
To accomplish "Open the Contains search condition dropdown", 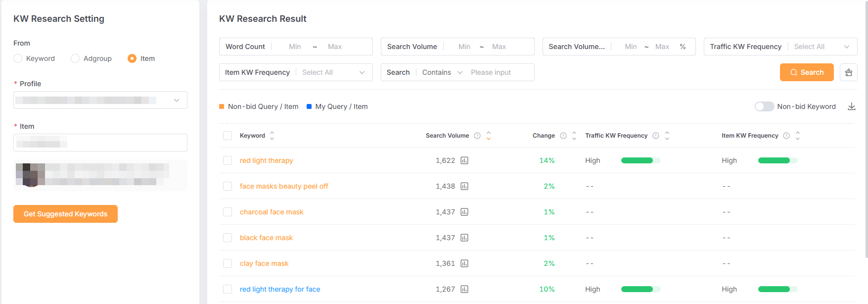I will click(442, 72).
